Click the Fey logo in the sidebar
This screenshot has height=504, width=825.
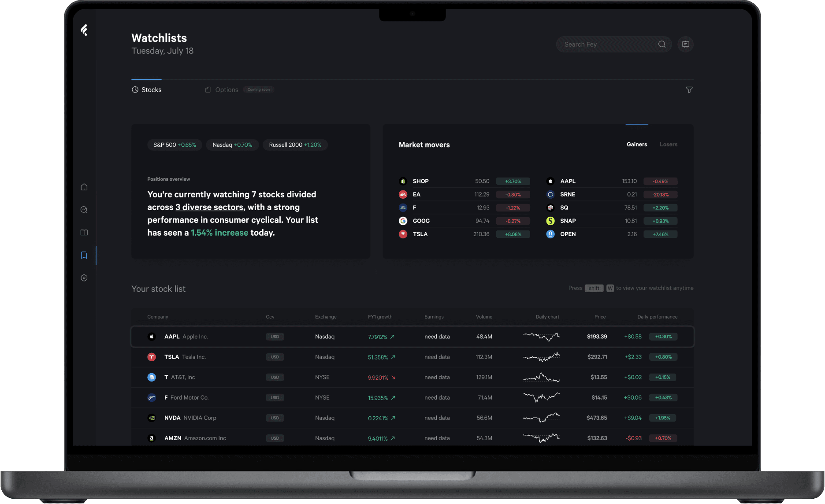(x=84, y=30)
